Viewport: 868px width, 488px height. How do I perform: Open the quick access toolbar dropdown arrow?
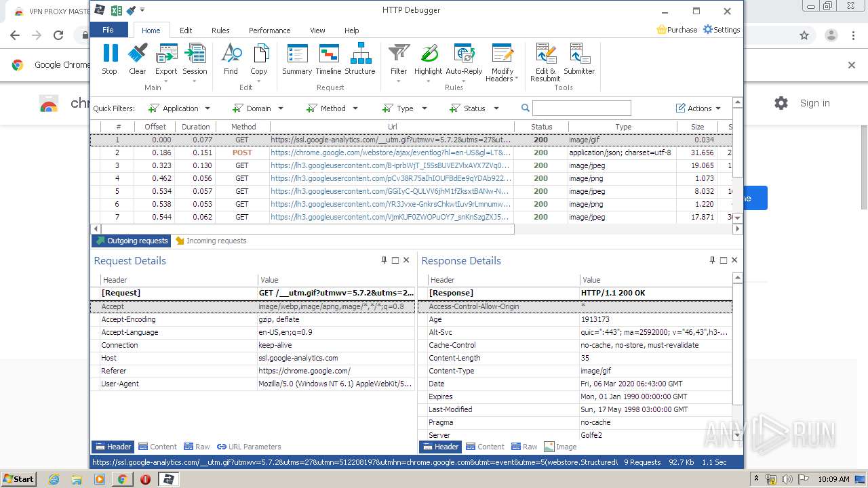pyautogui.click(x=142, y=11)
